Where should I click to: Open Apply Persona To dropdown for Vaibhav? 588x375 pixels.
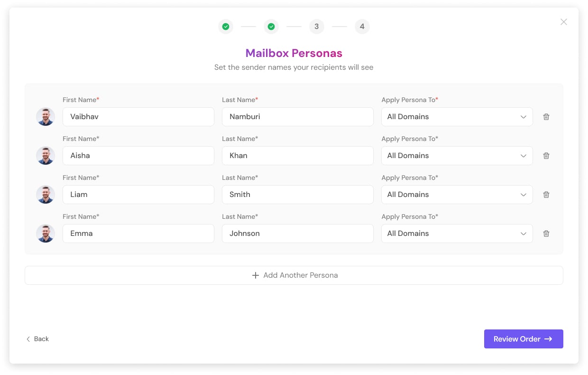[x=457, y=117]
